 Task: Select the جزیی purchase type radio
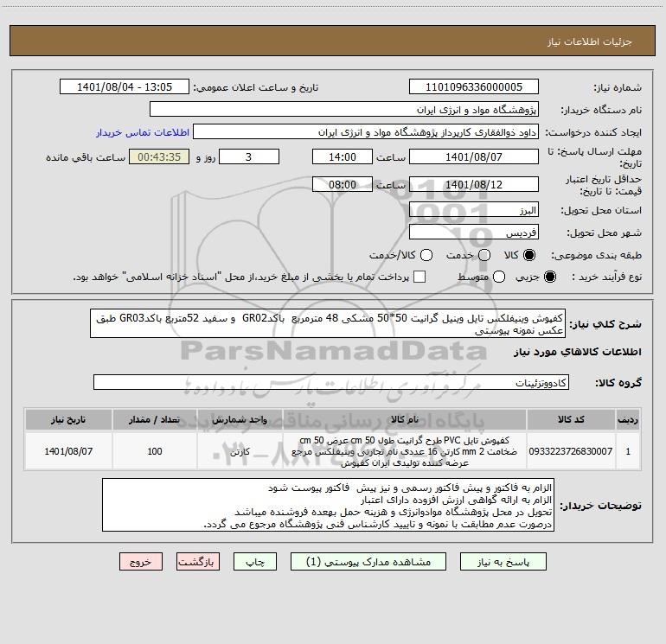(549, 277)
